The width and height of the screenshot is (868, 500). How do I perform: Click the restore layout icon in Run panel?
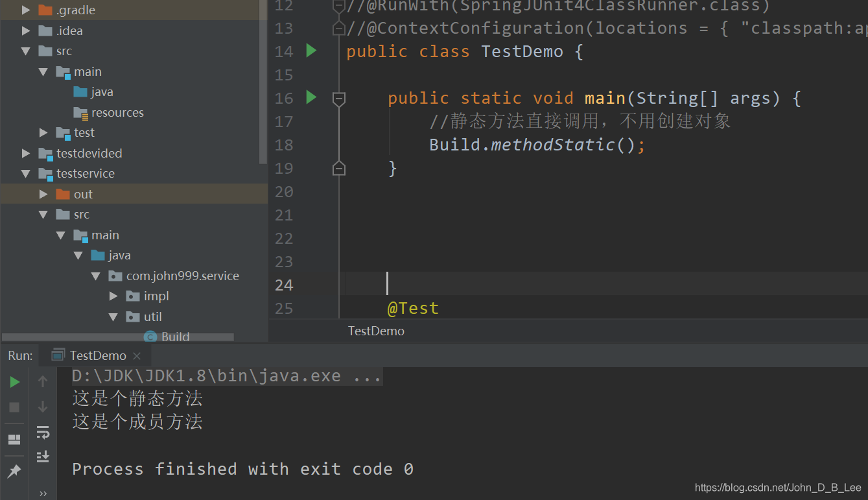click(14, 440)
